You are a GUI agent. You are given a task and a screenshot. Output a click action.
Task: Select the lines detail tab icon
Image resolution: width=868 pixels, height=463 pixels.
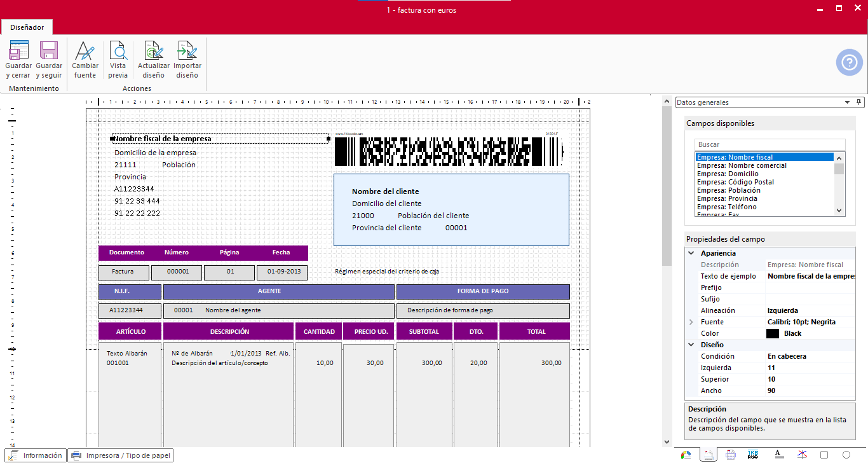point(731,455)
